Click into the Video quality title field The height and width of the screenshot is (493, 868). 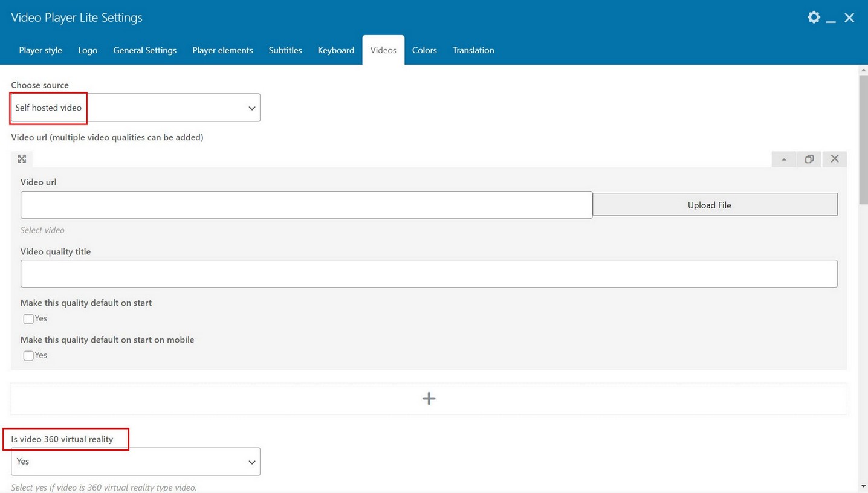click(x=429, y=274)
